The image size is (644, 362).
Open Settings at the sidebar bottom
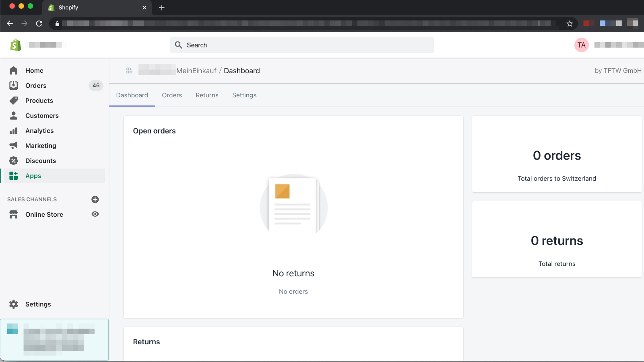point(38,304)
